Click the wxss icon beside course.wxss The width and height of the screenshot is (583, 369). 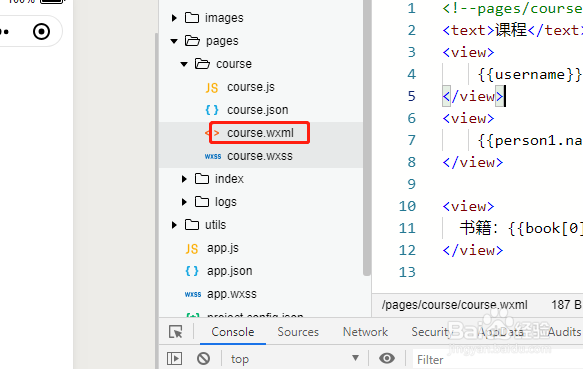click(x=213, y=156)
